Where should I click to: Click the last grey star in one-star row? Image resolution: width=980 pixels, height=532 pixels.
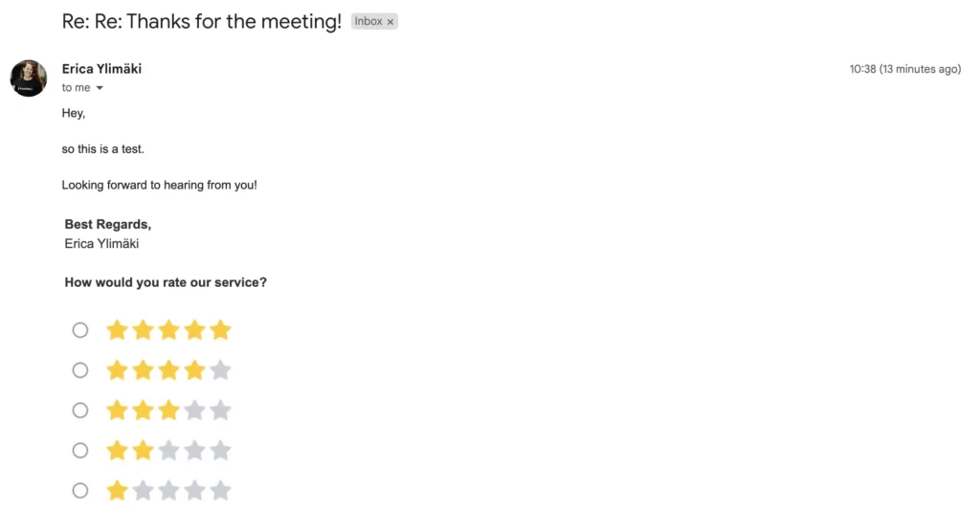[221, 490]
